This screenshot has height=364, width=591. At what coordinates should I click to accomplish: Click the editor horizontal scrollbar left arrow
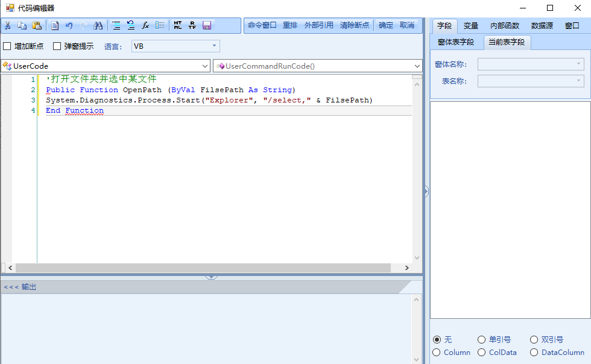(10, 268)
